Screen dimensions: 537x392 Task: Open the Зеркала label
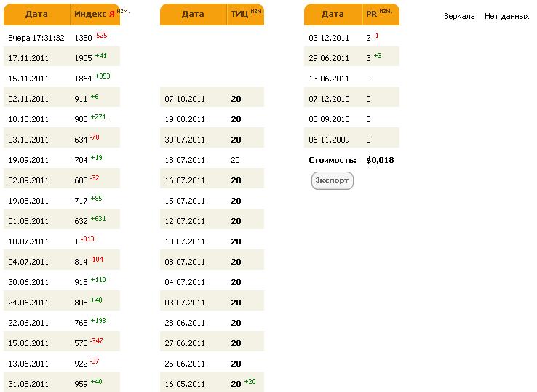(459, 16)
